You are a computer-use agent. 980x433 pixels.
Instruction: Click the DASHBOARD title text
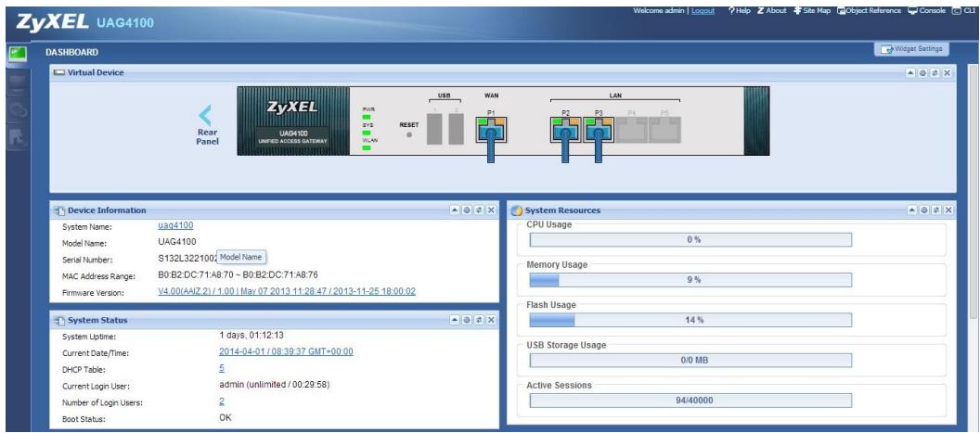tap(71, 53)
